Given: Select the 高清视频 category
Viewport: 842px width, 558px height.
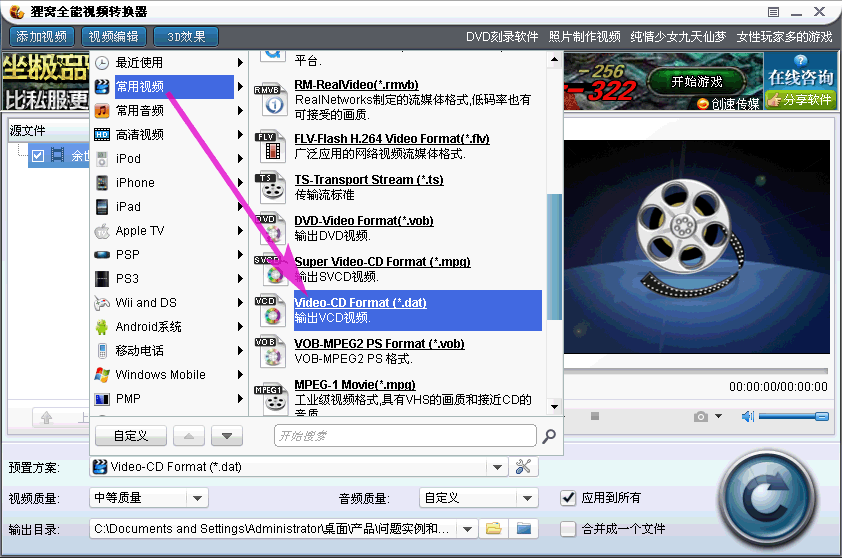Looking at the screenshot, I should click(169, 135).
